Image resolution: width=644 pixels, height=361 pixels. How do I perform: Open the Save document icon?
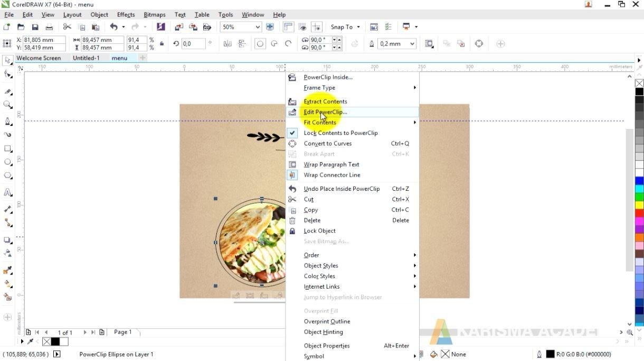coord(35,26)
